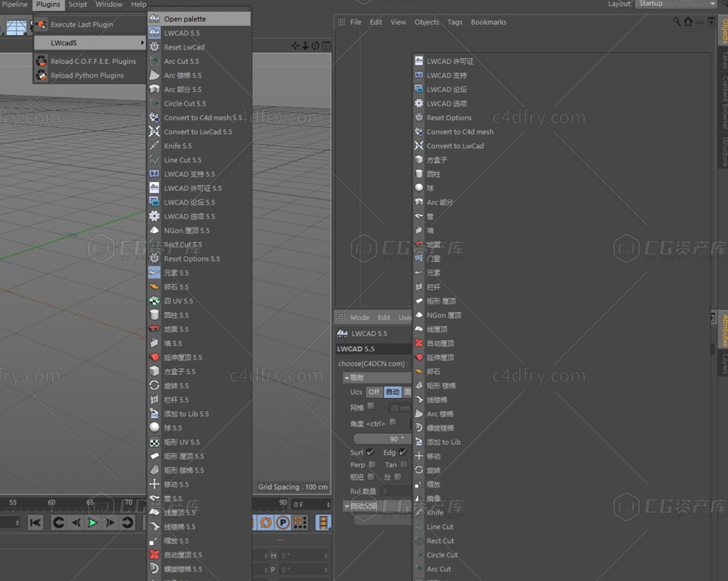Select 矩形 UV 5.5 menu entry
Viewport: 728px width, 581px height.
click(199, 442)
